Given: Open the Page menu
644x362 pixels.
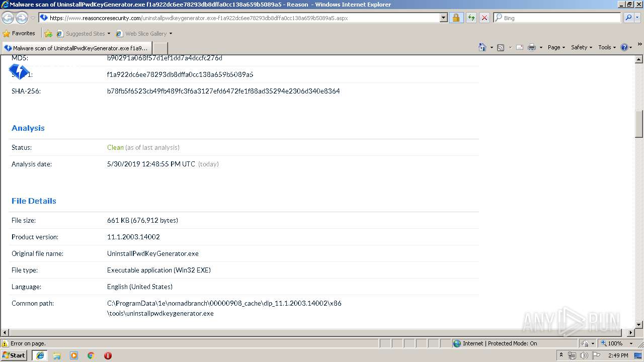Looking at the screenshot, I should tap(556, 47).
